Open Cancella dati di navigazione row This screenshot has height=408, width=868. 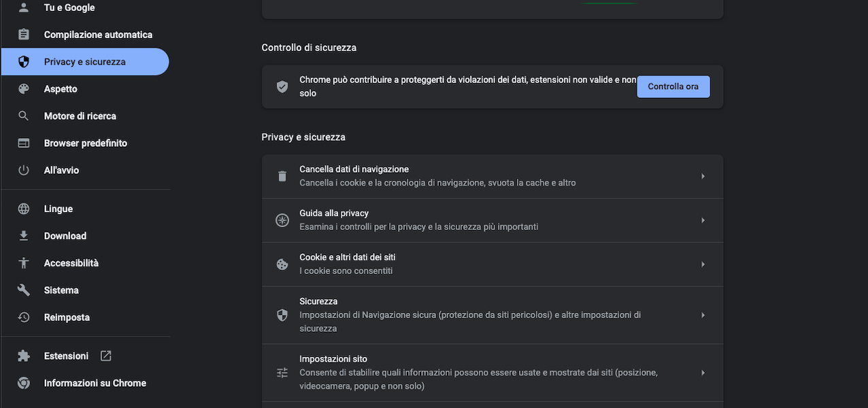(492, 176)
